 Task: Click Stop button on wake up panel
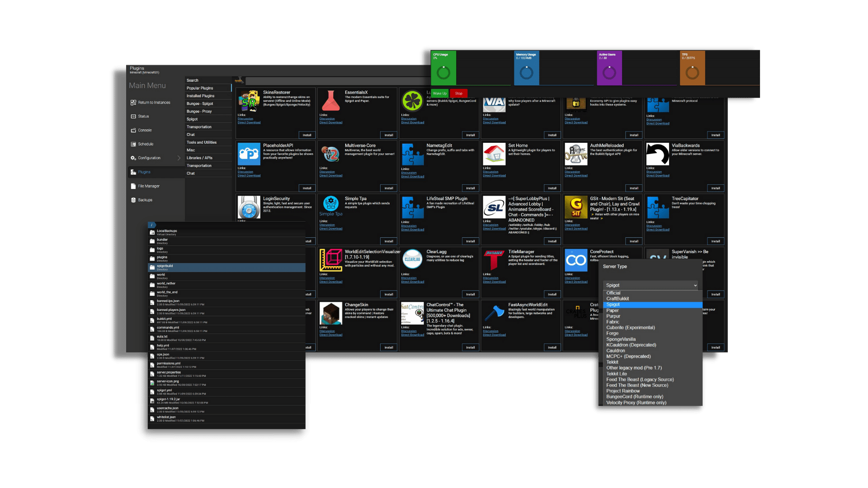[458, 94]
